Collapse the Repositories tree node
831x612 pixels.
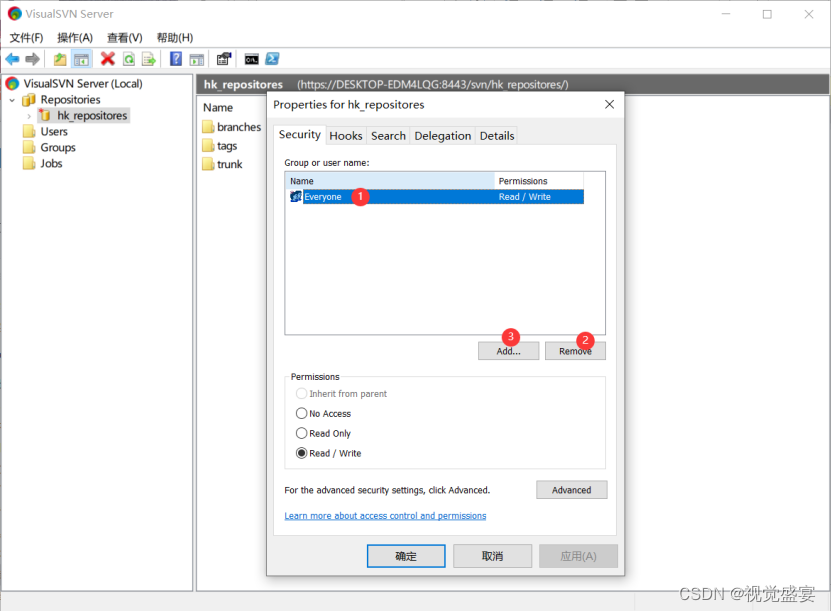point(12,100)
